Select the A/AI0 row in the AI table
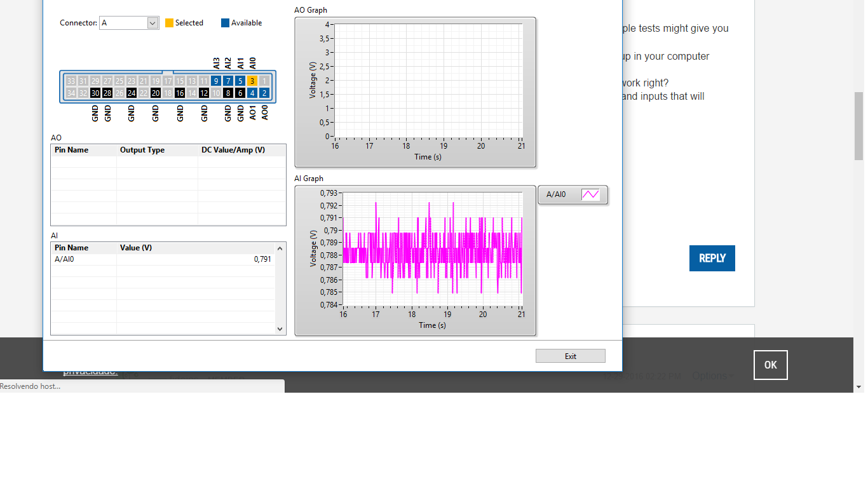The width and height of the screenshot is (868, 488). tap(163, 259)
